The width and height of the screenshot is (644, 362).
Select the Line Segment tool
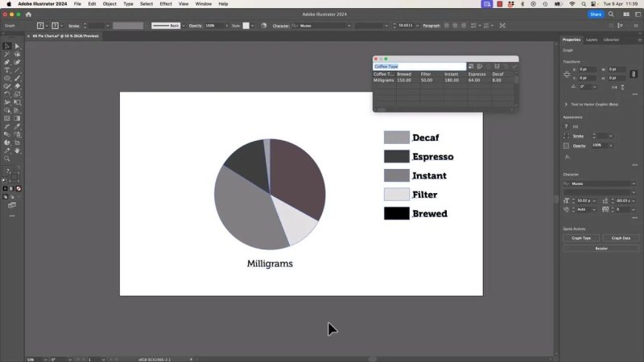[17, 70]
